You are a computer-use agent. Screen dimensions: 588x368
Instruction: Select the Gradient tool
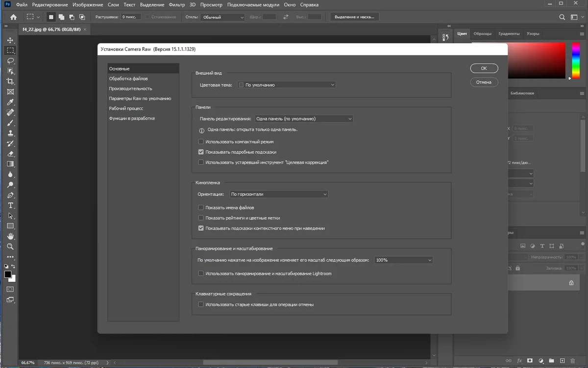tap(10, 164)
